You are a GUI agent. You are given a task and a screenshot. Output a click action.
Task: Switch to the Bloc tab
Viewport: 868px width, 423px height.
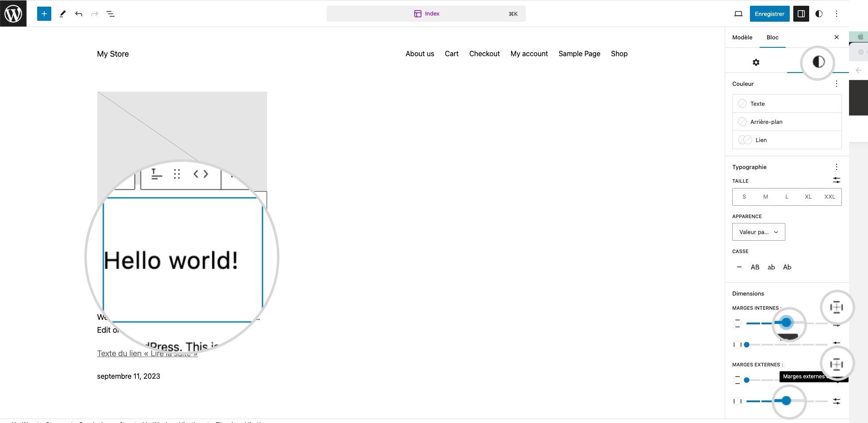[772, 37]
